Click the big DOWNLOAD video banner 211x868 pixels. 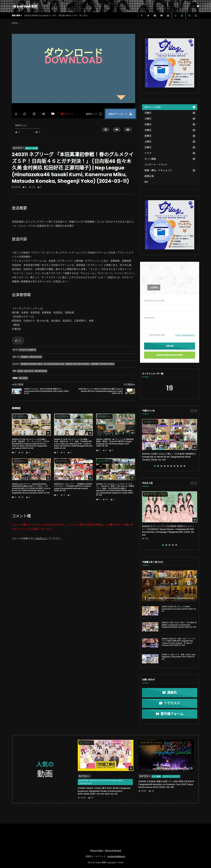click(73, 68)
